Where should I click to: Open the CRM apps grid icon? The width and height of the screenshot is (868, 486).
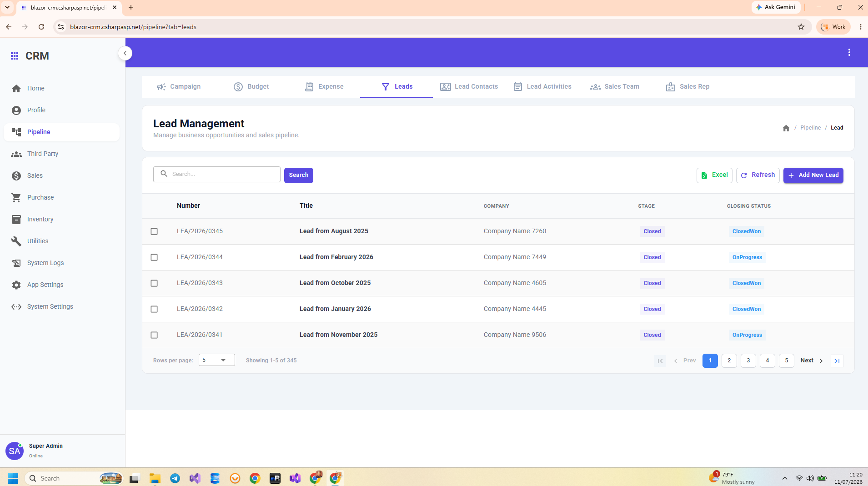pyautogui.click(x=15, y=56)
